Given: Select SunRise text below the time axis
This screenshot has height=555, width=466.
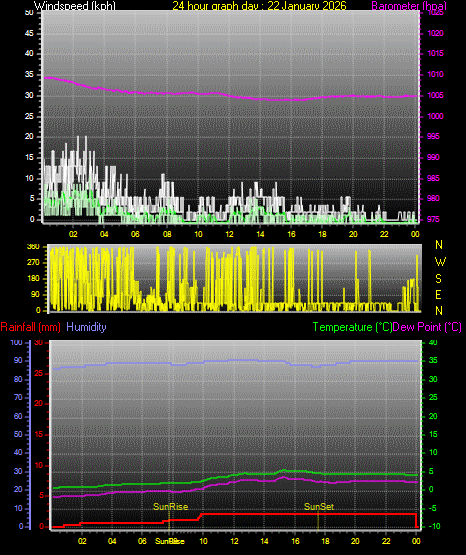Looking at the screenshot, I should pos(170,541).
